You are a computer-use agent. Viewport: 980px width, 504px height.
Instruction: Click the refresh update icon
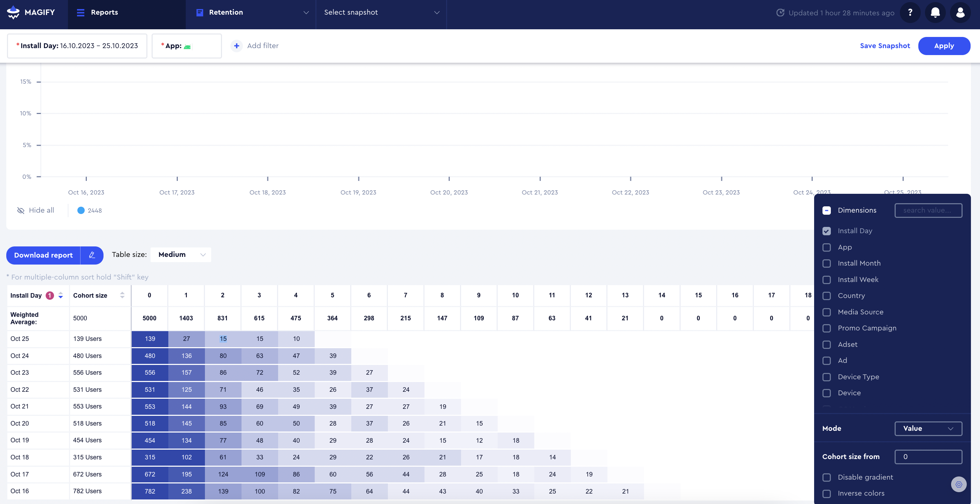click(x=780, y=13)
